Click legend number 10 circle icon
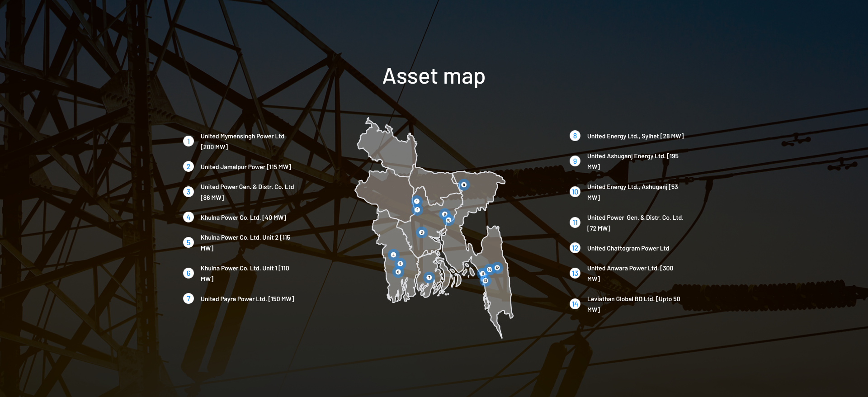Image resolution: width=868 pixels, height=397 pixels. pyautogui.click(x=575, y=192)
